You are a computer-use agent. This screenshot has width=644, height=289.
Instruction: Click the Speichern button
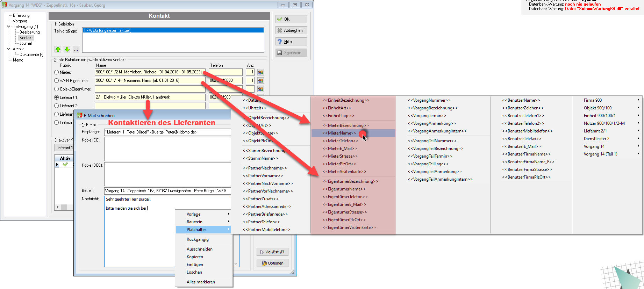click(x=291, y=53)
